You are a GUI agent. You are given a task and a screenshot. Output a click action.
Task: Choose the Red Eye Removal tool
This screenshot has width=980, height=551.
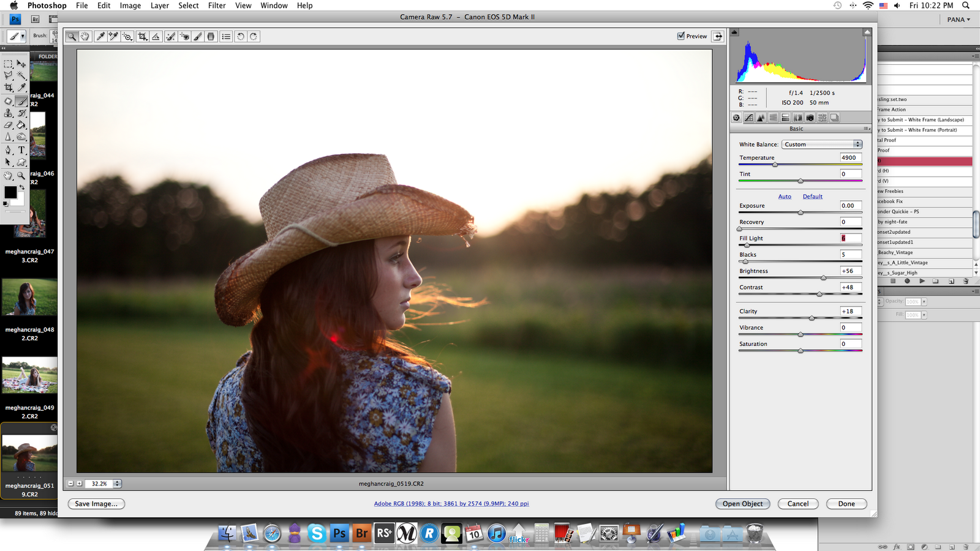[x=184, y=37]
